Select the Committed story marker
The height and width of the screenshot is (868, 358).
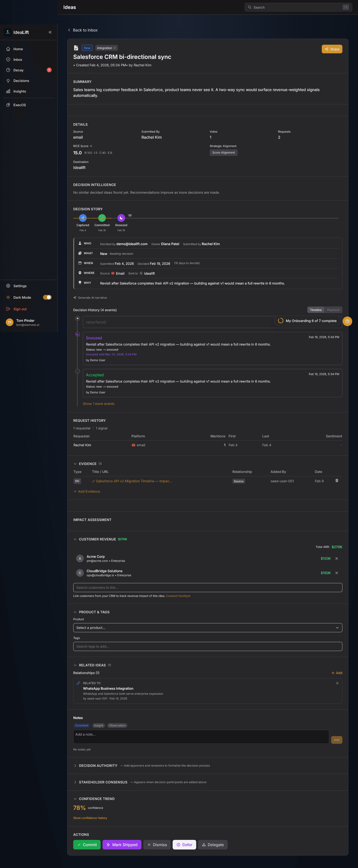(102, 218)
